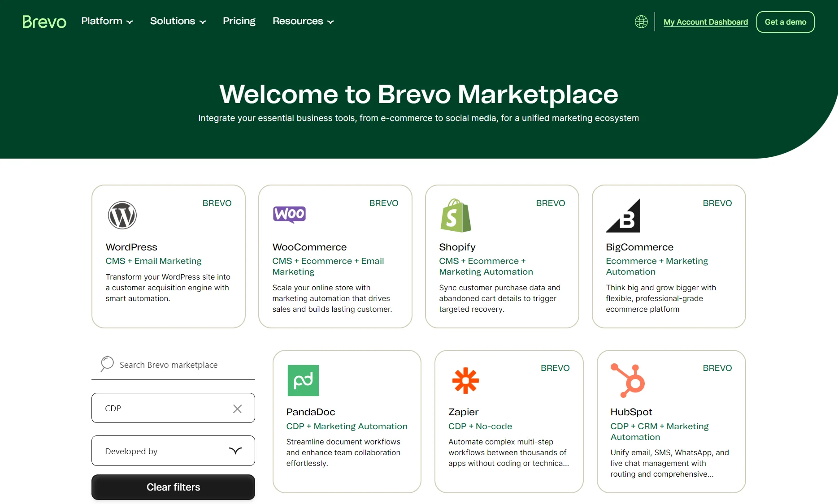Click the BigCommerce logo icon
Screen dimensions: 838x504
pyautogui.click(x=623, y=215)
